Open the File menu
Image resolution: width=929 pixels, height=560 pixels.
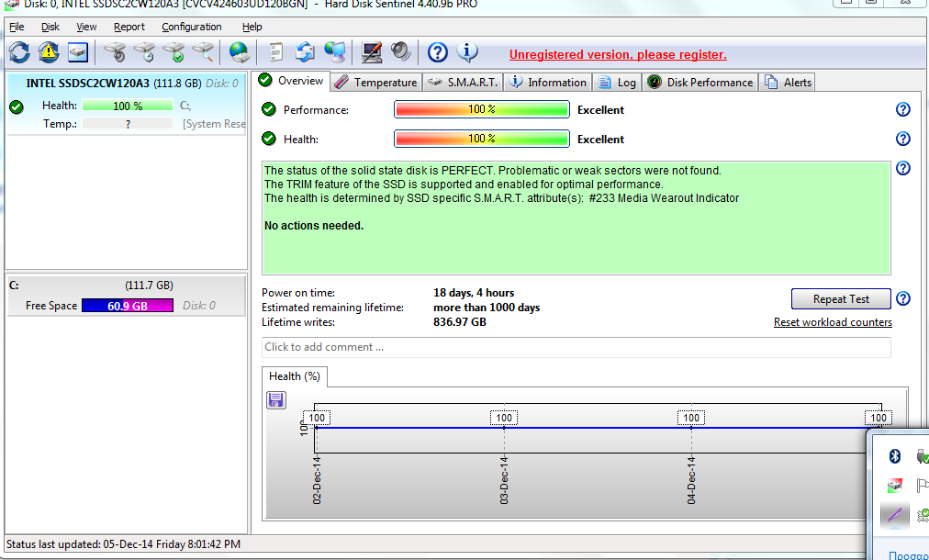[x=17, y=27]
